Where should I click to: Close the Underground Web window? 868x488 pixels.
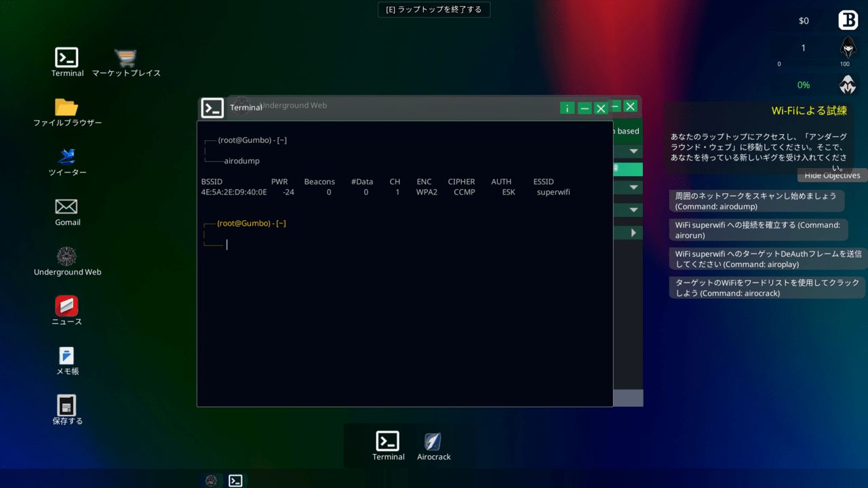coord(631,106)
